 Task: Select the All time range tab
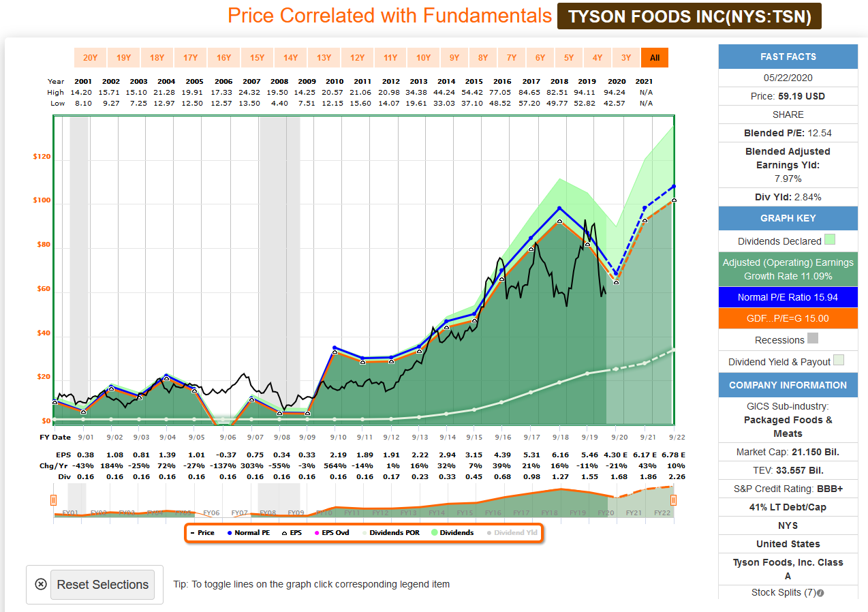coord(655,58)
